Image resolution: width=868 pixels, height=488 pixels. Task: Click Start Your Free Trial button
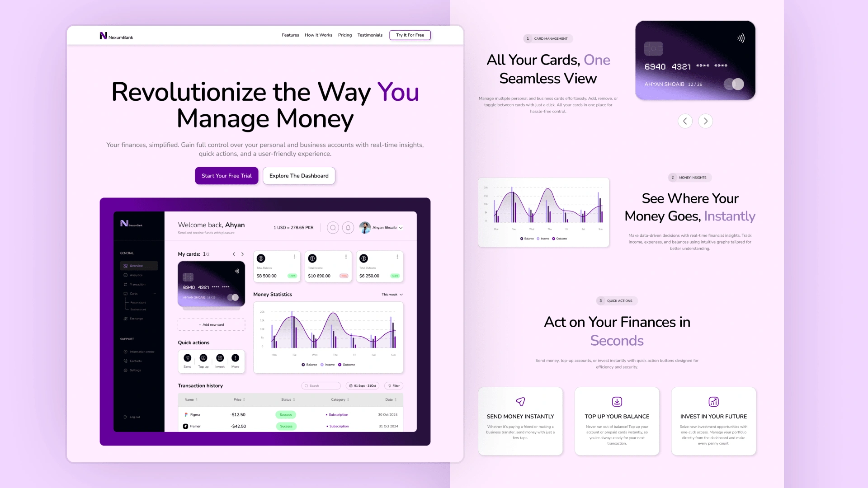(x=226, y=176)
